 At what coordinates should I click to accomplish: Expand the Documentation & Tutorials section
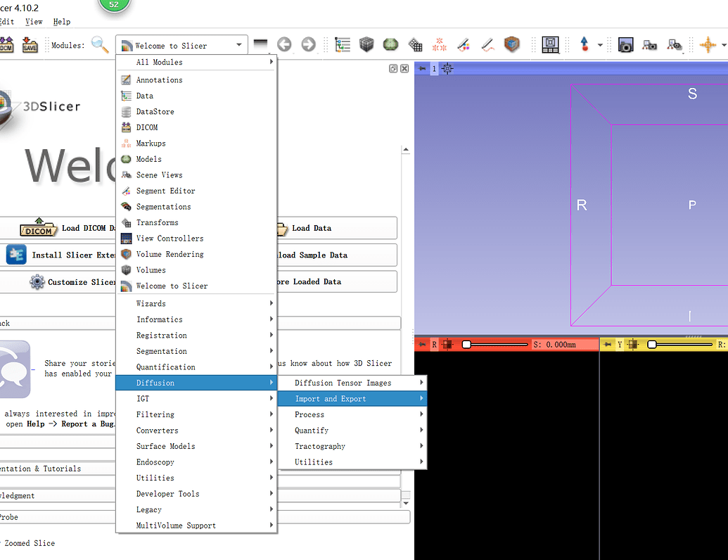(x=58, y=469)
